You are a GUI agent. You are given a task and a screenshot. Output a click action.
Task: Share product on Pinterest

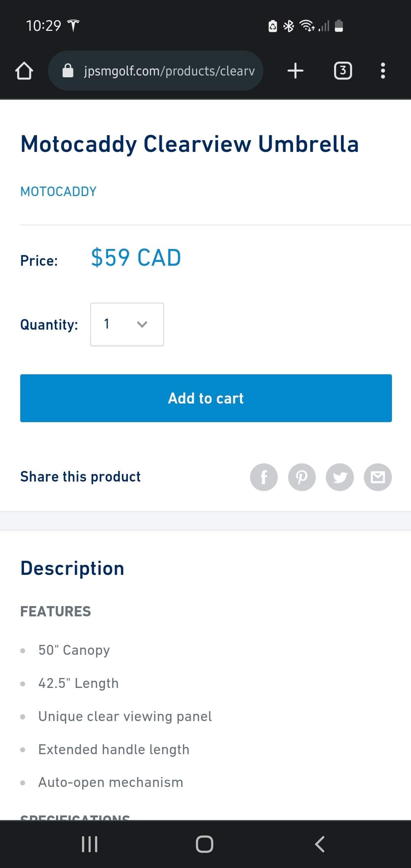302,477
